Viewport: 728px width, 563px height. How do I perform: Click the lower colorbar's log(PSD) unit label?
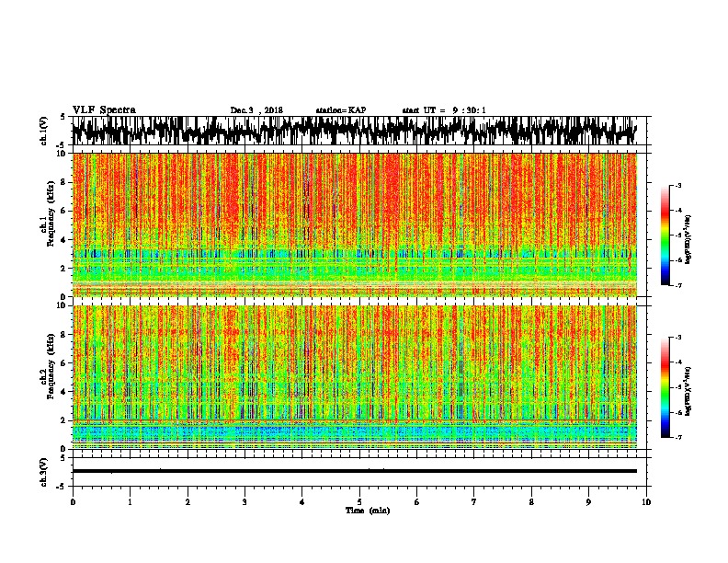(x=688, y=391)
